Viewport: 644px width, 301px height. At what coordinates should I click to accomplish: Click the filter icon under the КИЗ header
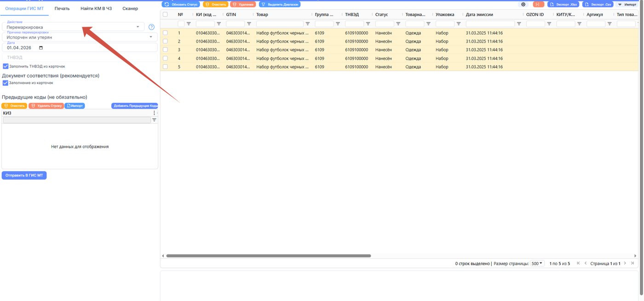[154, 120]
